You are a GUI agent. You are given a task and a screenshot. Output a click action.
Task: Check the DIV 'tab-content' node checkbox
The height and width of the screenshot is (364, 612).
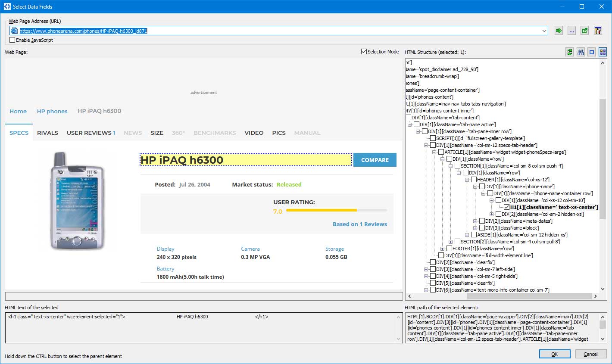coord(408,118)
